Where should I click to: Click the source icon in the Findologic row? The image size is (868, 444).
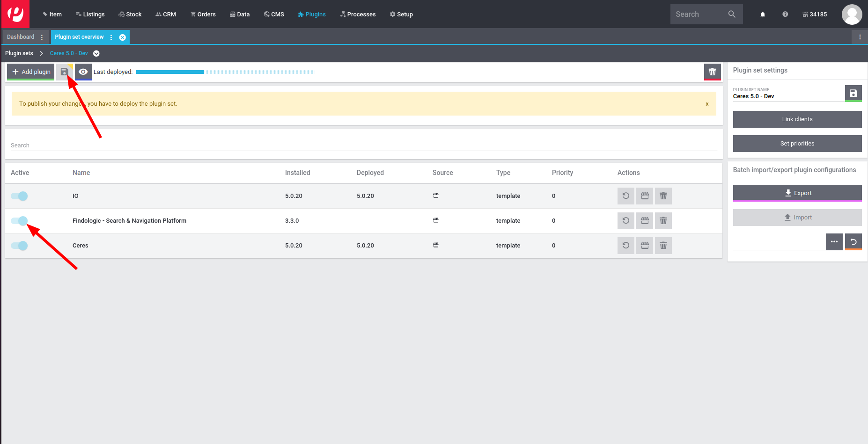click(x=436, y=220)
